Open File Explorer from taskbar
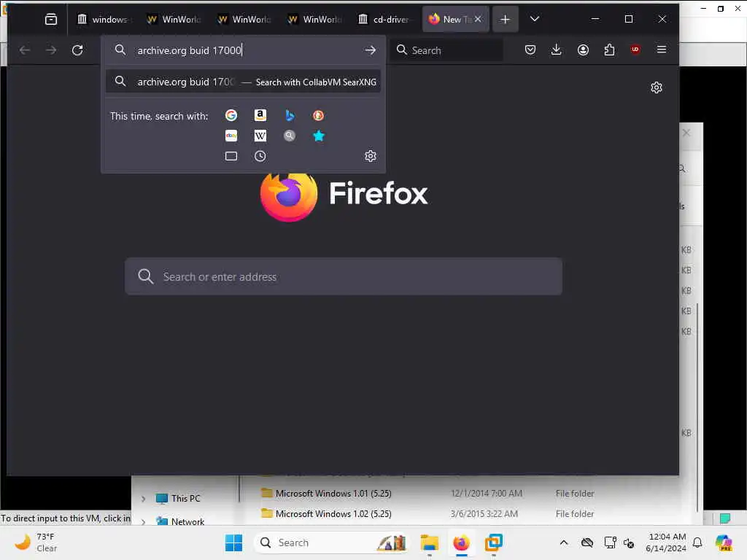This screenshot has height=560, width=747. coord(429,542)
